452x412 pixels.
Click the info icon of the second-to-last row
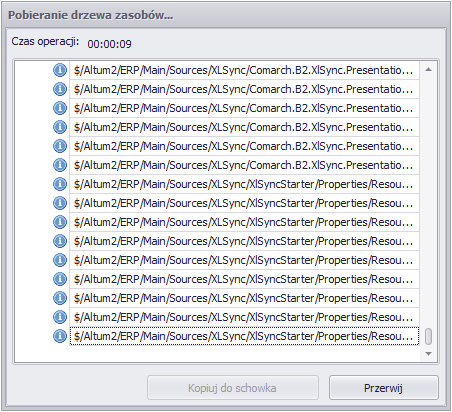click(60, 317)
